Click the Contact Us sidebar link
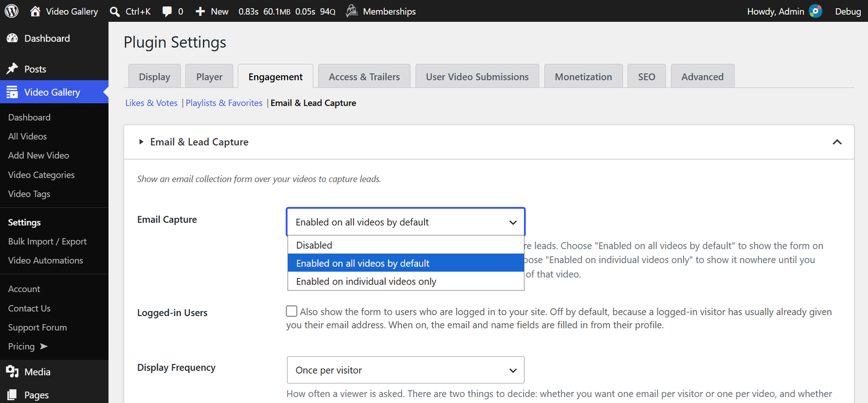The width and height of the screenshot is (868, 403). coord(29,308)
